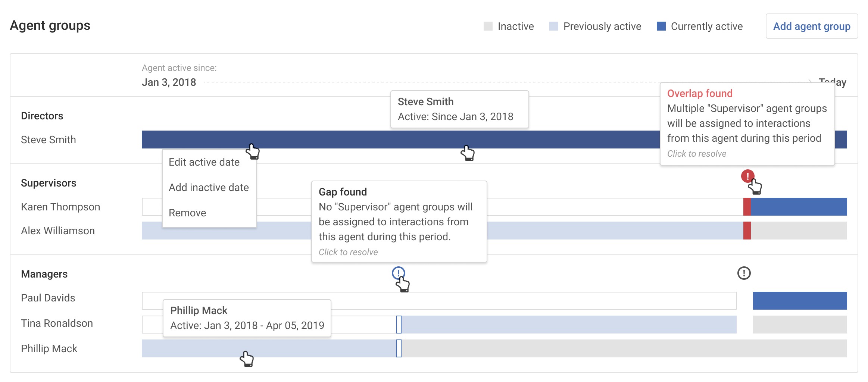Choose Edit active date from the context menu
868x382 pixels.
pos(204,162)
